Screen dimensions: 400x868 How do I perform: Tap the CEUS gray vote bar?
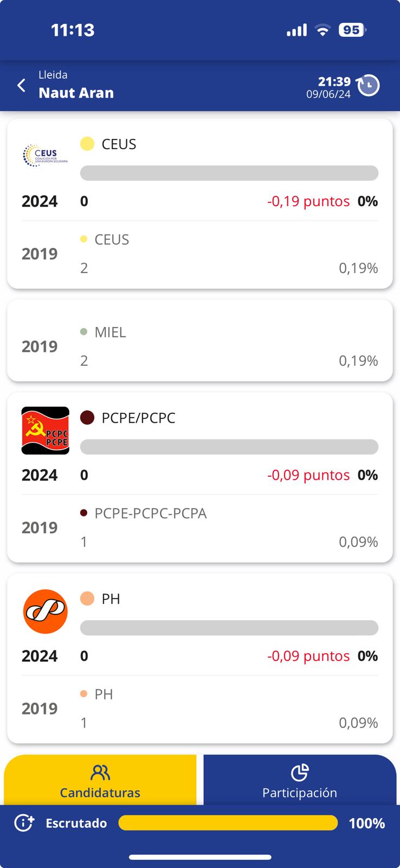click(229, 173)
